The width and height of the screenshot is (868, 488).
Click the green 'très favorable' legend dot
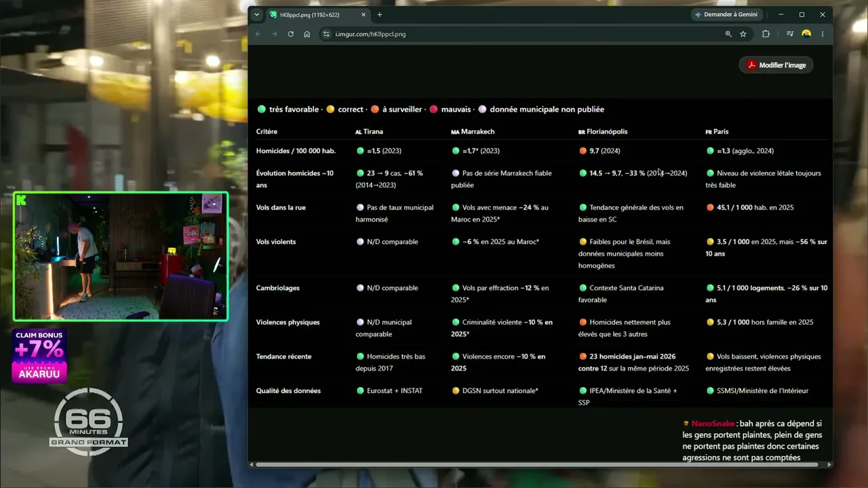[261, 109]
